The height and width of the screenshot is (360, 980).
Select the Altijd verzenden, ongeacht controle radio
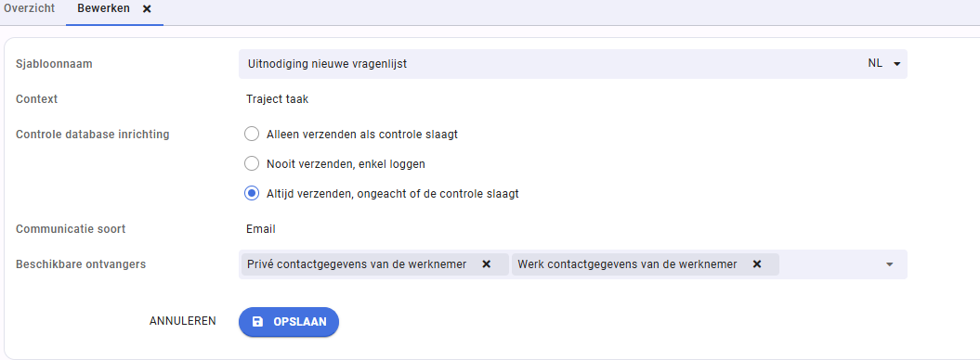pyautogui.click(x=251, y=193)
